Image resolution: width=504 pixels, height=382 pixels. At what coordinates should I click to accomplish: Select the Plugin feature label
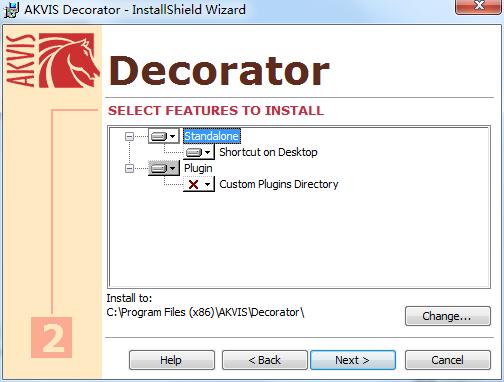[198, 168]
